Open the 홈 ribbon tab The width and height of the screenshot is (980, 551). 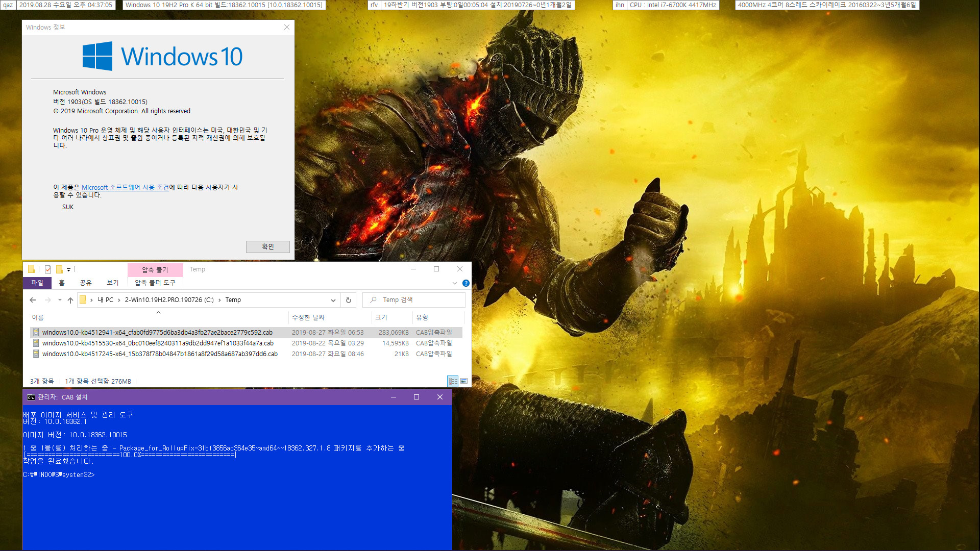click(x=62, y=283)
